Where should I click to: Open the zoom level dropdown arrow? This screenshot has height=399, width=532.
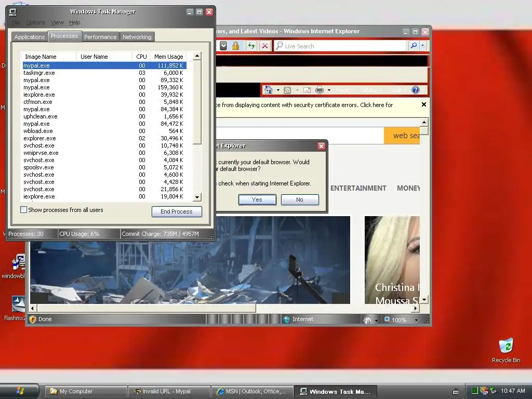[x=416, y=320]
